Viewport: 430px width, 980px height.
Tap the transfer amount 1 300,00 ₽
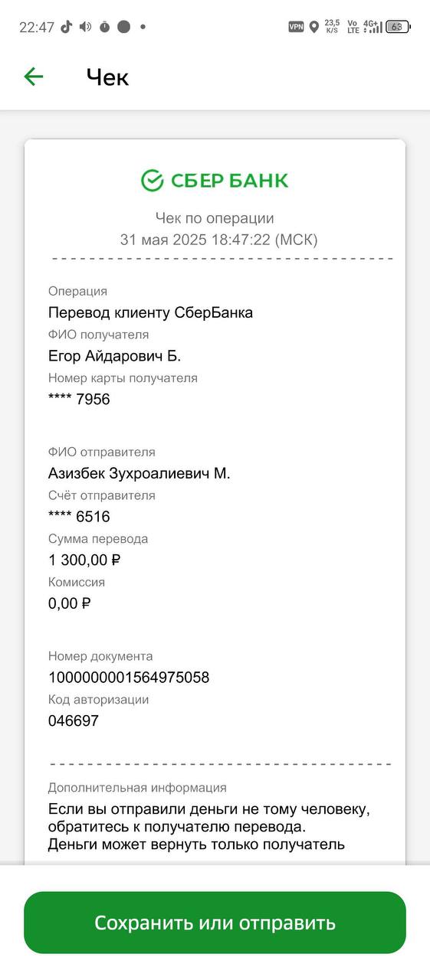pyautogui.click(x=85, y=560)
